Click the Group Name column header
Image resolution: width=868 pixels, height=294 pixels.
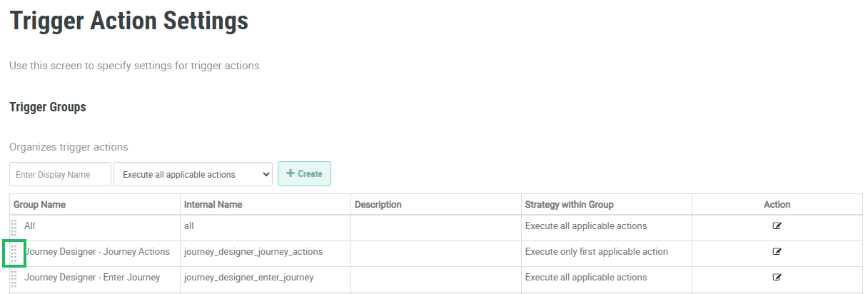(40, 205)
